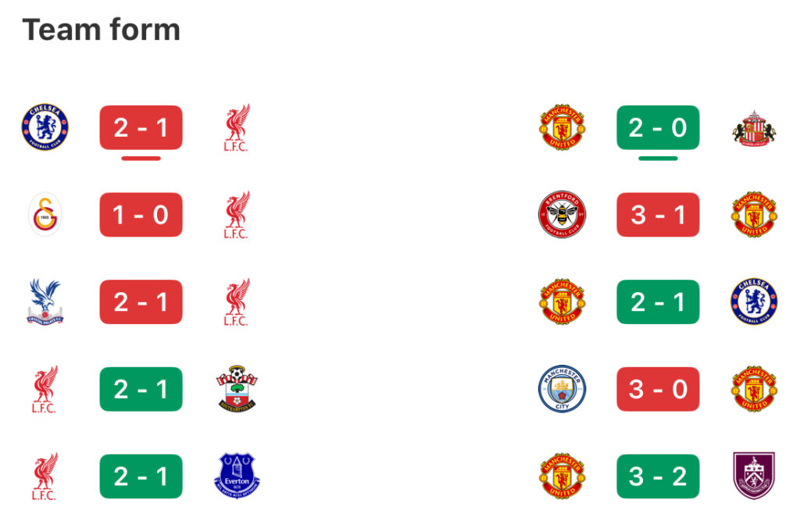Open Manchester United 3 - 2 Burnley result
The width and height of the screenshot is (800, 532).
[x=658, y=476]
